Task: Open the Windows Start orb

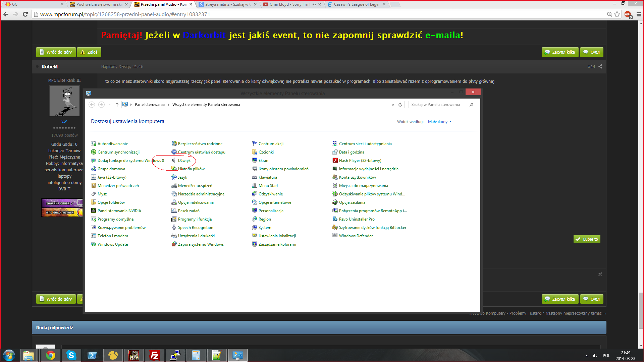Action: 9,355
